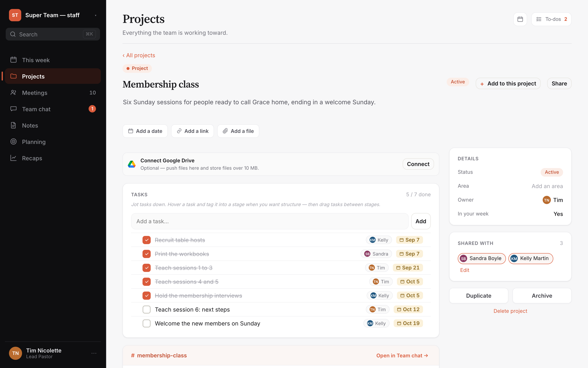Image resolution: width=588 pixels, height=368 pixels.
Task: Open Team chat in the sidebar
Action: pyautogui.click(x=53, y=109)
